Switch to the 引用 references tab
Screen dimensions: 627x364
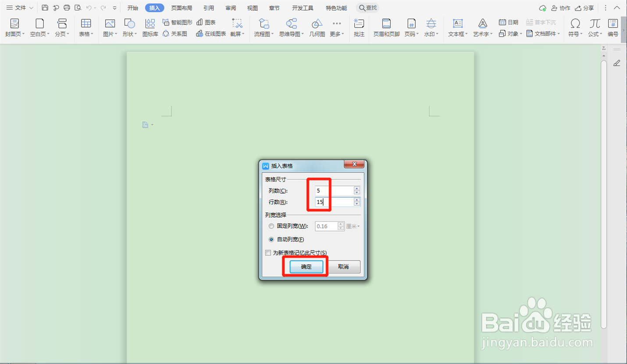pos(209,8)
